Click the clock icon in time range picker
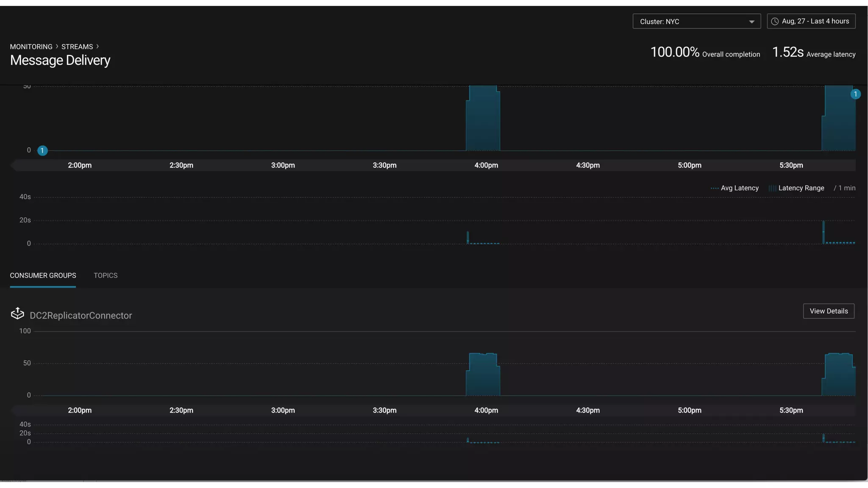This screenshot has width=868, height=488. point(775,21)
